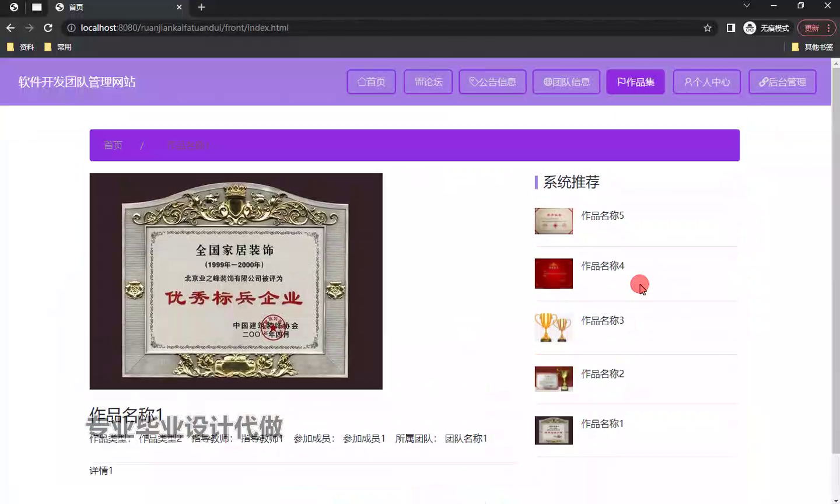Viewport: 840px width, 504px height.
Task: Open recommended 作品名称3 link
Action: tap(603, 320)
